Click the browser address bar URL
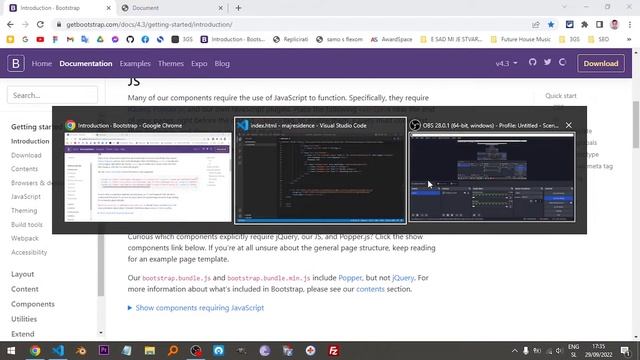Image resolution: width=640 pixels, height=360 pixels. tap(149, 24)
